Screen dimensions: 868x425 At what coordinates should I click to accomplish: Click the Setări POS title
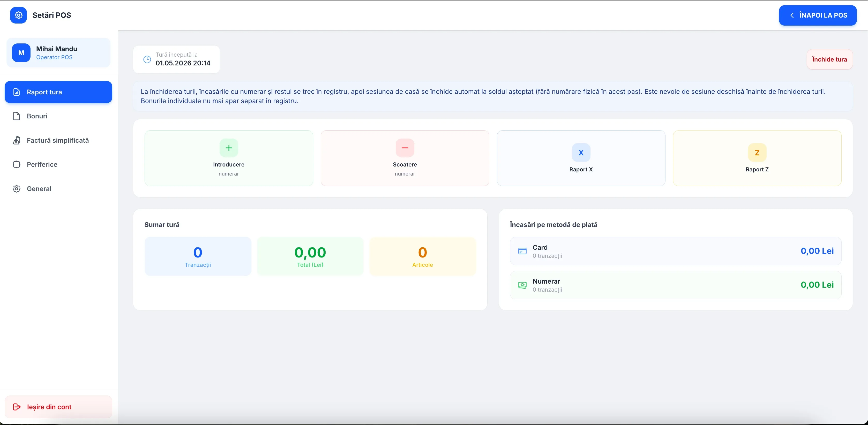click(x=51, y=15)
